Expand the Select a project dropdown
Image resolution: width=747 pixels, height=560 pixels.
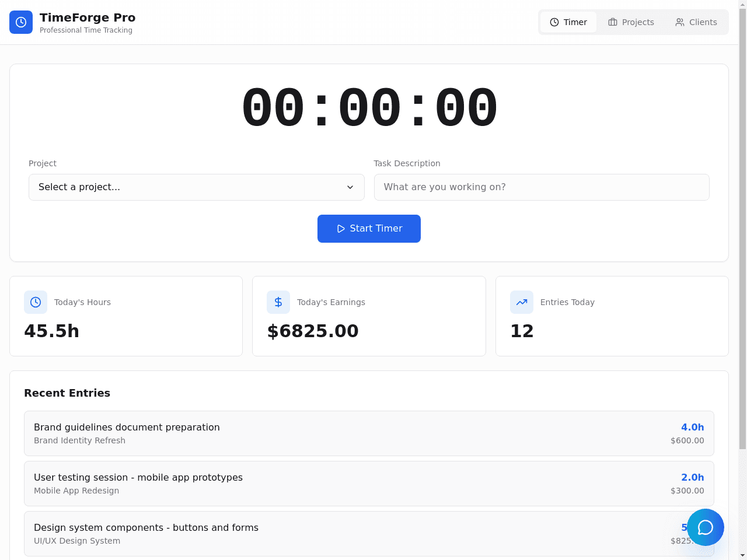tap(197, 187)
